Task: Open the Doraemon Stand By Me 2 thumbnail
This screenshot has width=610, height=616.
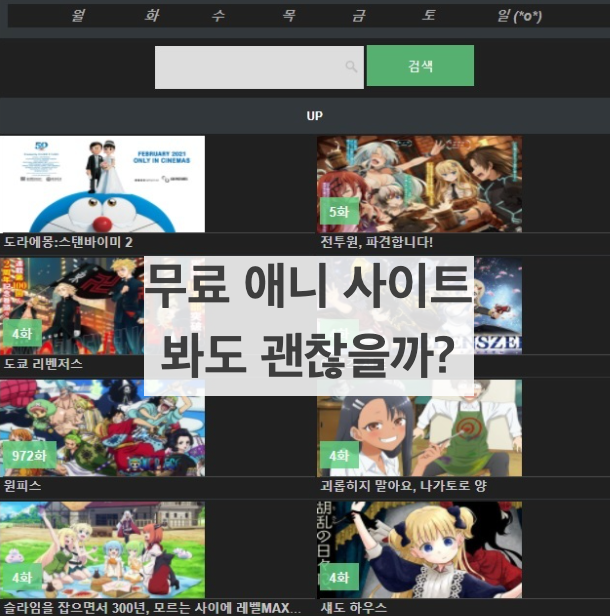Action: click(102, 184)
